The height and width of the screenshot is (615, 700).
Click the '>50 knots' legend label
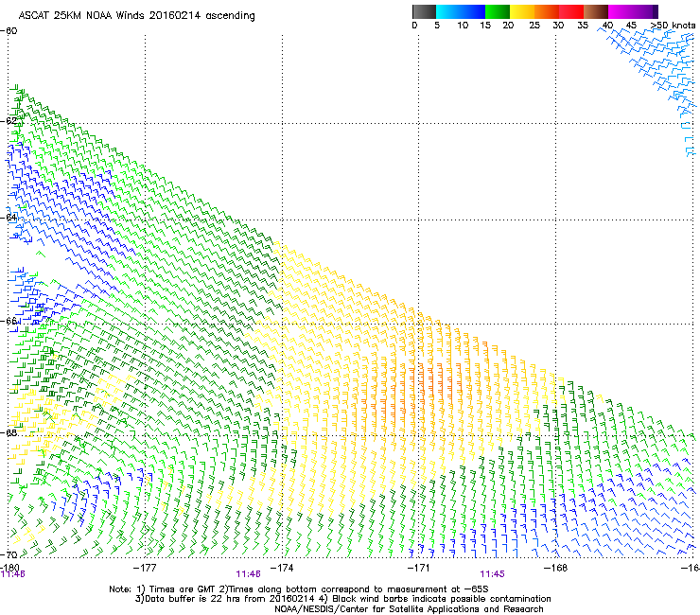pyautogui.click(x=673, y=26)
